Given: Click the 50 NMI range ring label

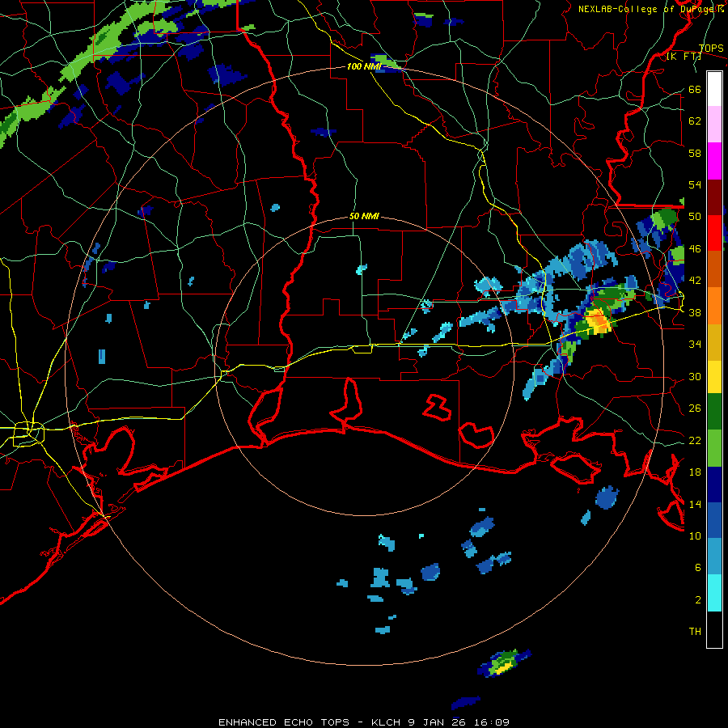Looking at the screenshot, I should pos(364,216).
